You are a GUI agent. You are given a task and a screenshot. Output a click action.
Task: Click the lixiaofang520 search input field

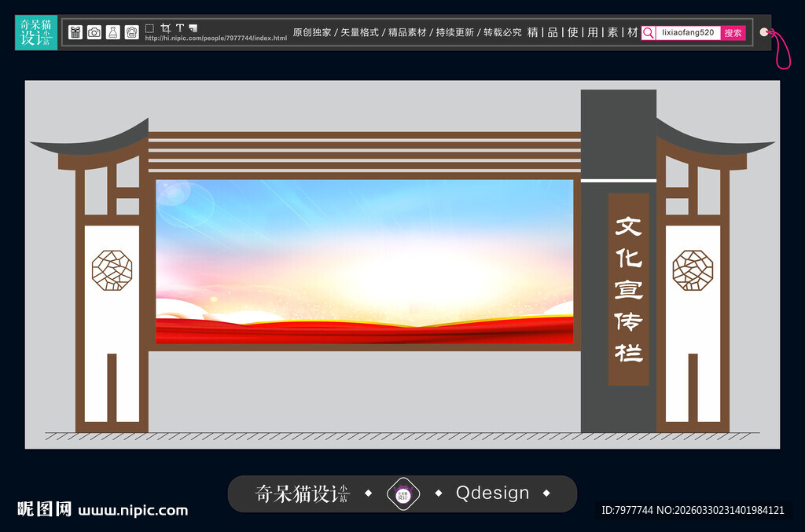point(688,32)
